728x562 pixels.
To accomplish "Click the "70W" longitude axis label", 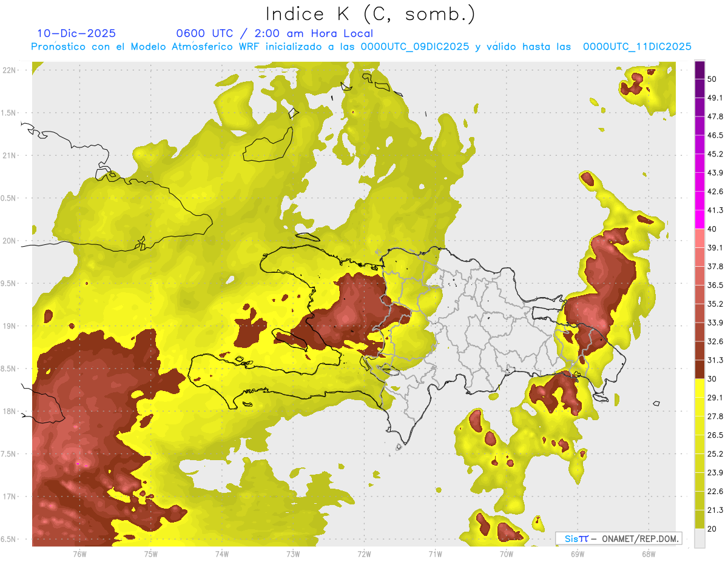I will pyautogui.click(x=507, y=554).
